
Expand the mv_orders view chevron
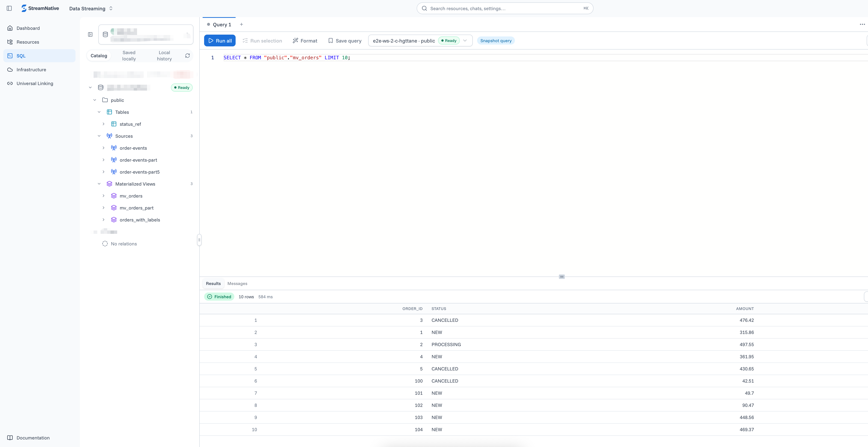point(104,196)
